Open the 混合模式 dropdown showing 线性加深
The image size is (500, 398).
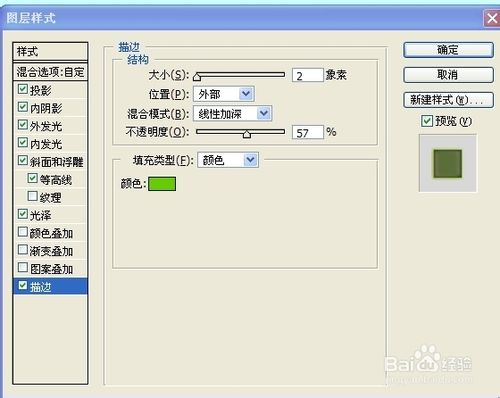(233, 114)
